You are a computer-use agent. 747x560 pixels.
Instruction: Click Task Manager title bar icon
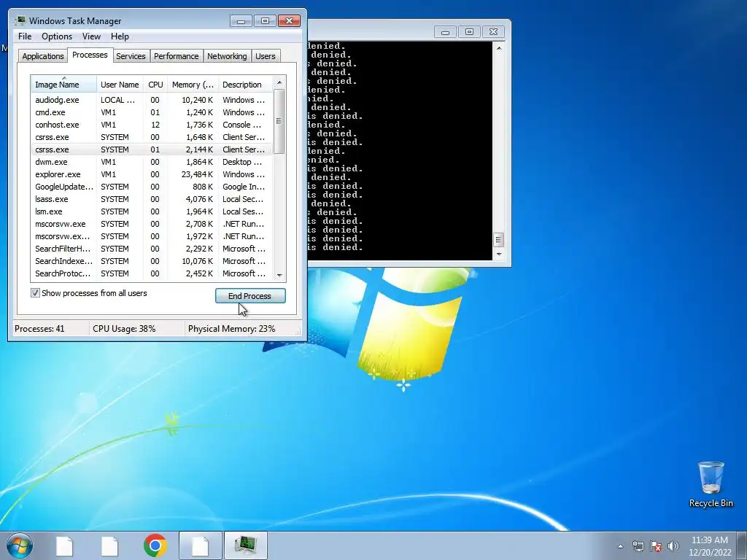(x=20, y=20)
